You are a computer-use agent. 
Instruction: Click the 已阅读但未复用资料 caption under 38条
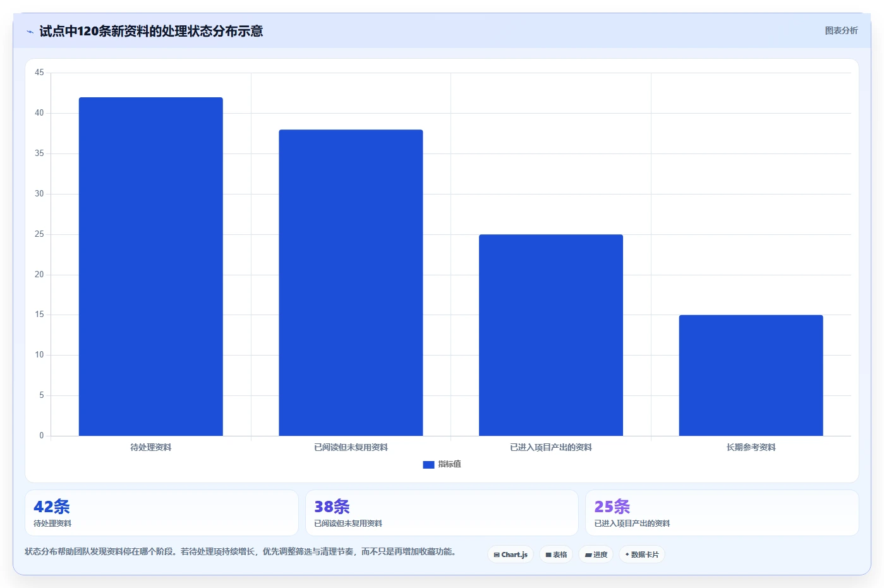pyautogui.click(x=348, y=524)
